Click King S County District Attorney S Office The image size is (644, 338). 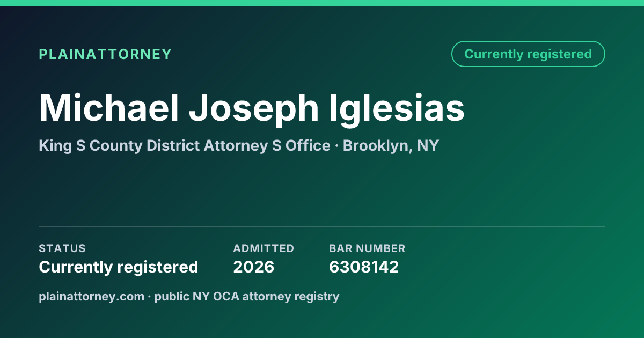click(x=185, y=146)
